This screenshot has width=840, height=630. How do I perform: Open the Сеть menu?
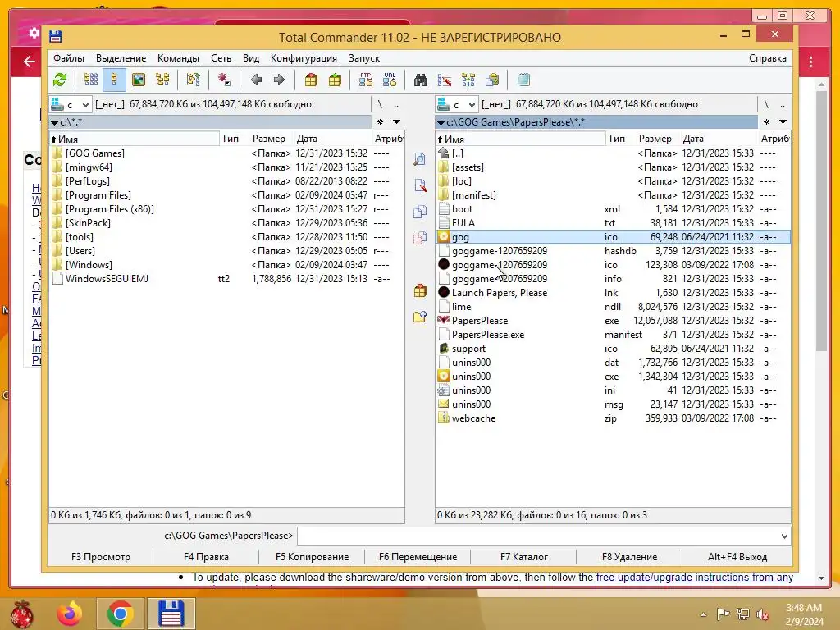221,58
